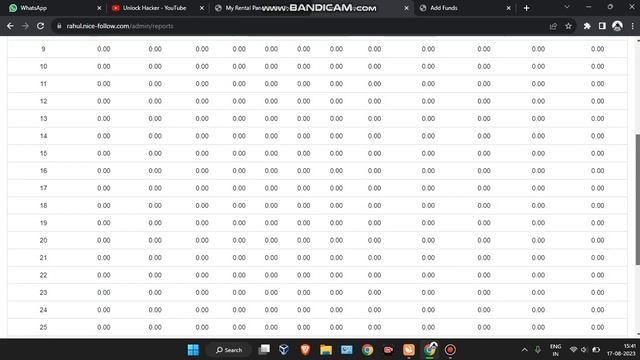Close the WhatsApp tab
Screen dimensions: 640x360
(x=99, y=8)
